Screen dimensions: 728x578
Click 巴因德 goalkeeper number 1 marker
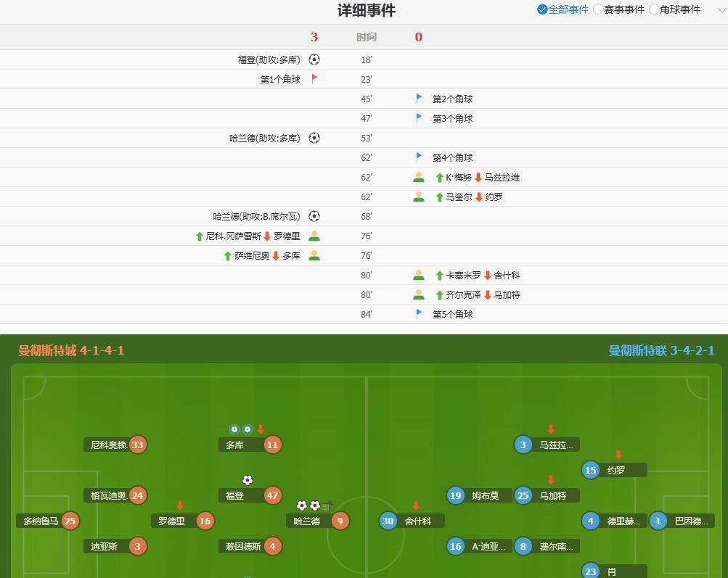pyautogui.click(x=658, y=521)
